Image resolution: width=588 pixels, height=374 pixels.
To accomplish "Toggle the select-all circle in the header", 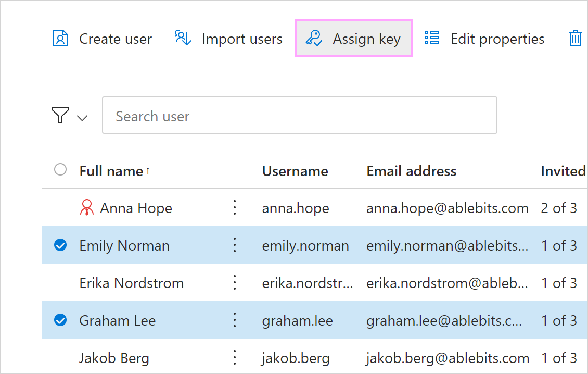I will (x=60, y=169).
